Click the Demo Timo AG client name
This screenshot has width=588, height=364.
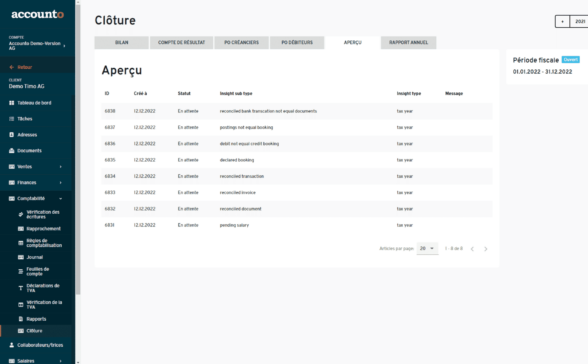27,86
